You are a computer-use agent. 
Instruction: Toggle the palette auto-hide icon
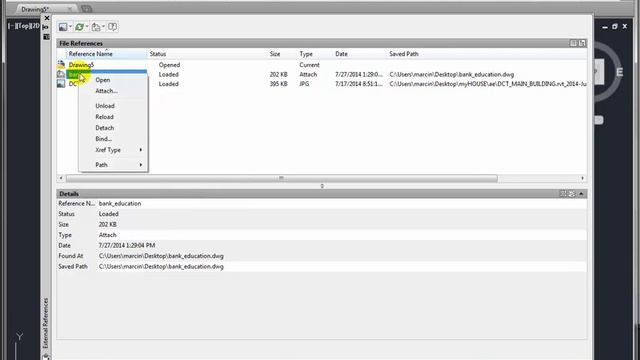click(x=46, y=27)
